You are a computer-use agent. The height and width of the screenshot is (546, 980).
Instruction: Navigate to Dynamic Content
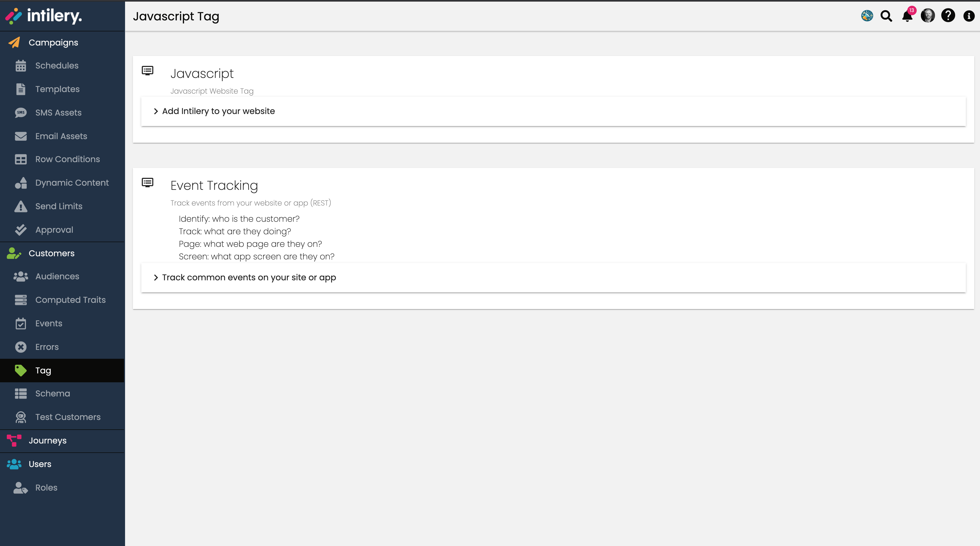coord(72,183)
